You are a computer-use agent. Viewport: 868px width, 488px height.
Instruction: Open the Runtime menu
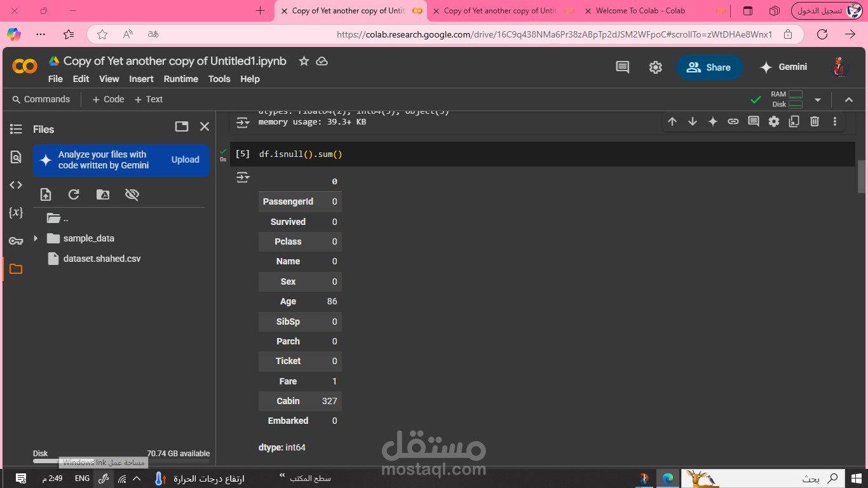click(180, 79)
